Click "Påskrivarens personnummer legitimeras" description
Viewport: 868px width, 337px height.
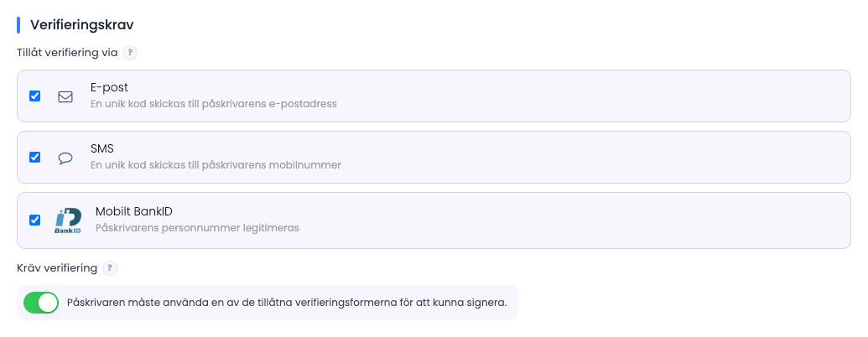(x=198, y=228)
